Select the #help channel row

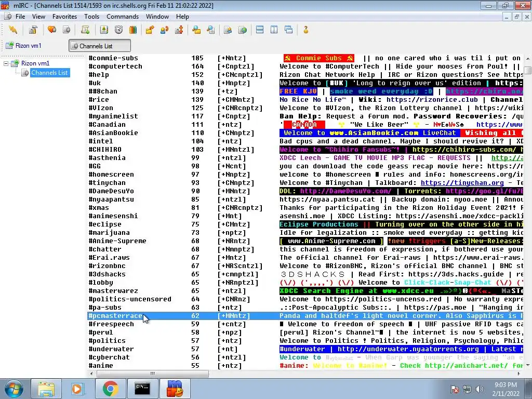tap(304, 75)
